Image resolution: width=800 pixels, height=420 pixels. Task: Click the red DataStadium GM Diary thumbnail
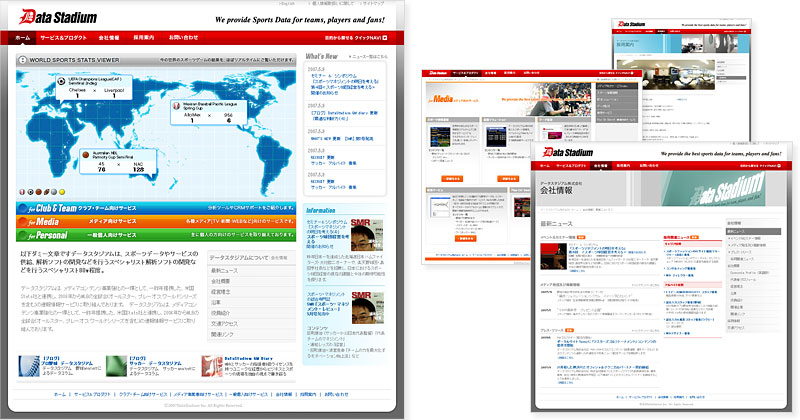coord(212,366)
